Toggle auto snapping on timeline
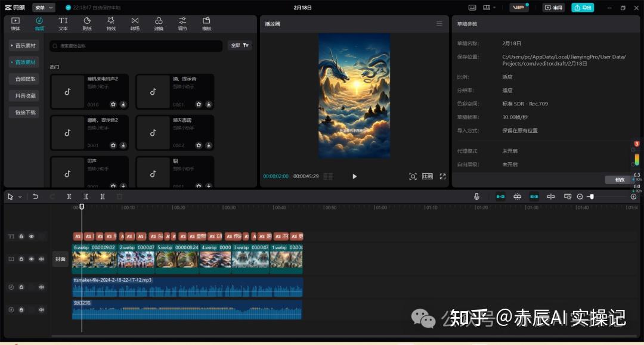This screenshot has width=644, height=345. [517, 197]
